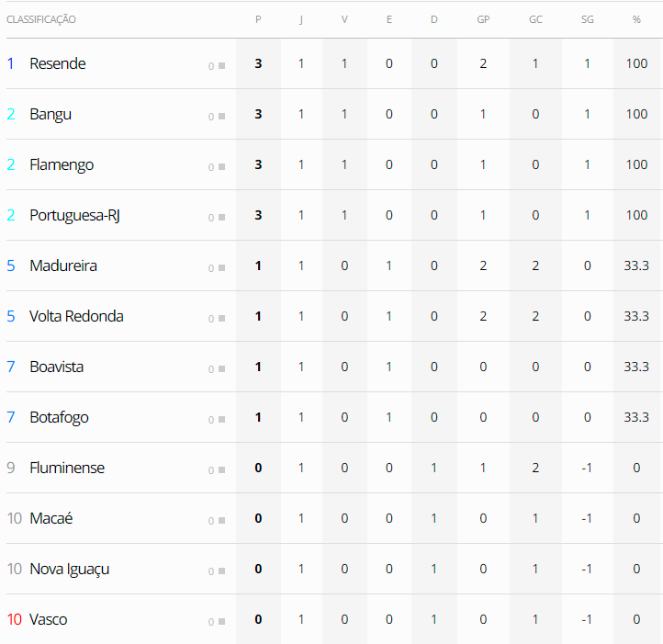Open the Nova Iguaçu team link
Image resolution: width=663 pixels, height=644 pixels.
(69, 569)
